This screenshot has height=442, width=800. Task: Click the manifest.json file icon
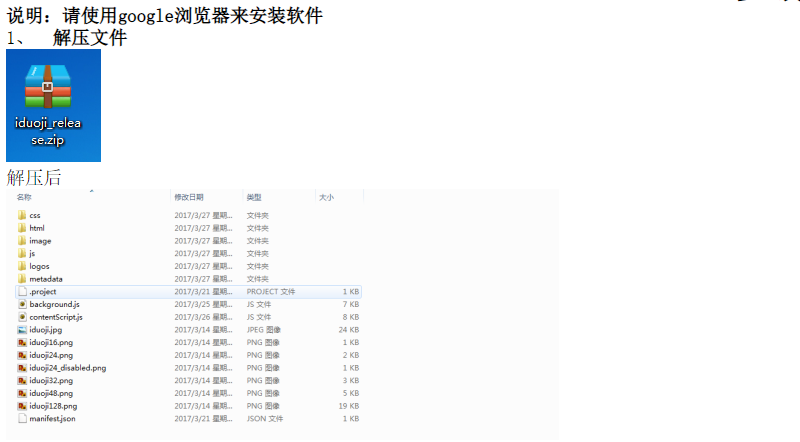(x=22, y=419)
